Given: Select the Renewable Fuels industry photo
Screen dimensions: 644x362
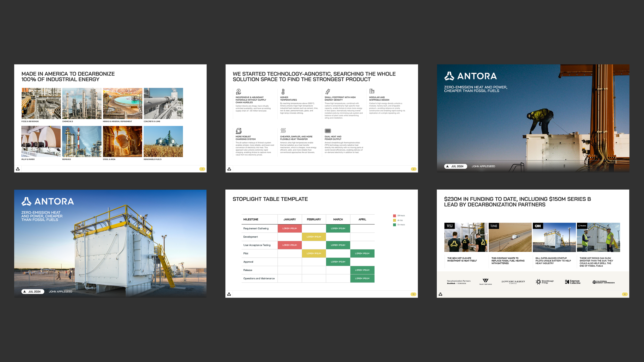Looking at the screenshot, I should [163, 142].
